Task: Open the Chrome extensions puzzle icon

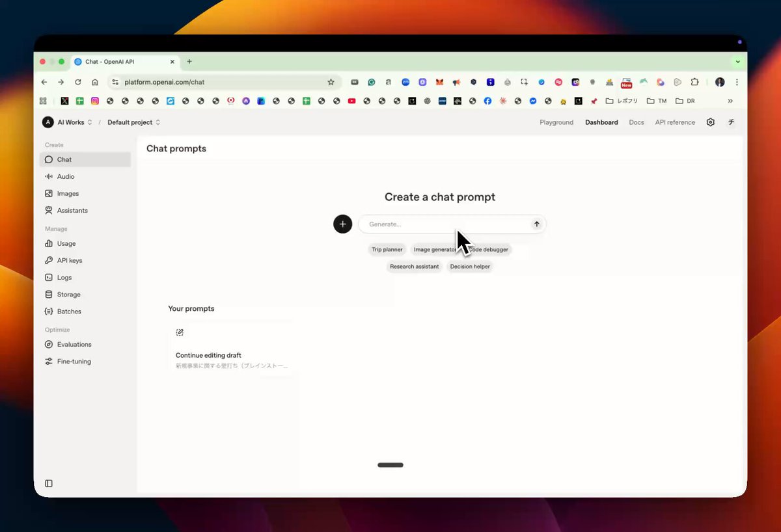Action: [x=694, y=82]
